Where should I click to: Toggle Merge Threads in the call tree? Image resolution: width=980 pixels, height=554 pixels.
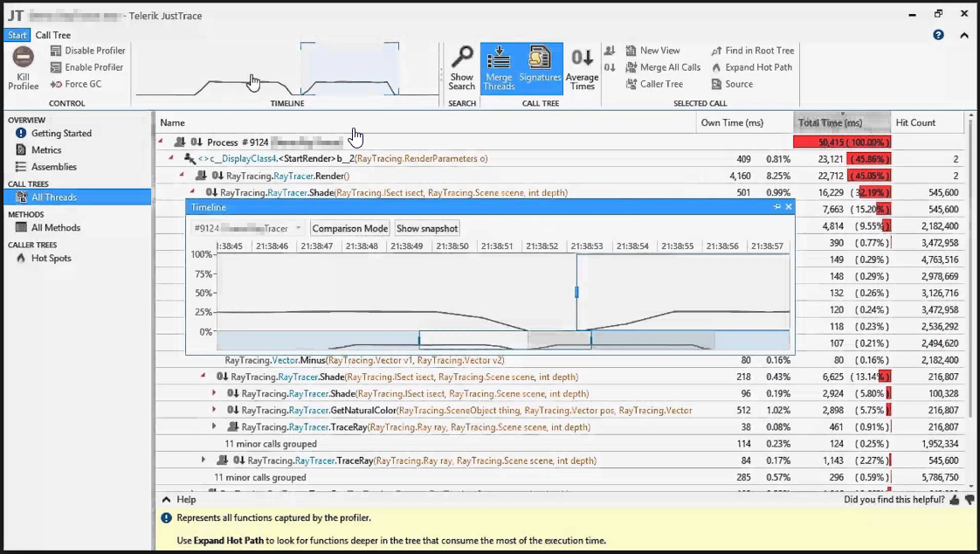[499, 66]
